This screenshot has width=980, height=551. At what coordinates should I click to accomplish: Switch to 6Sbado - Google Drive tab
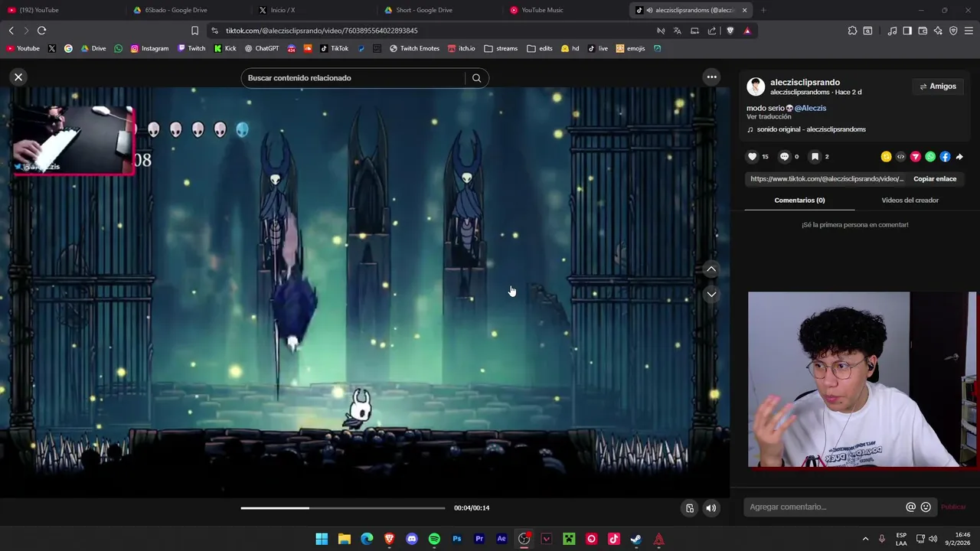(x=188, y=10)
